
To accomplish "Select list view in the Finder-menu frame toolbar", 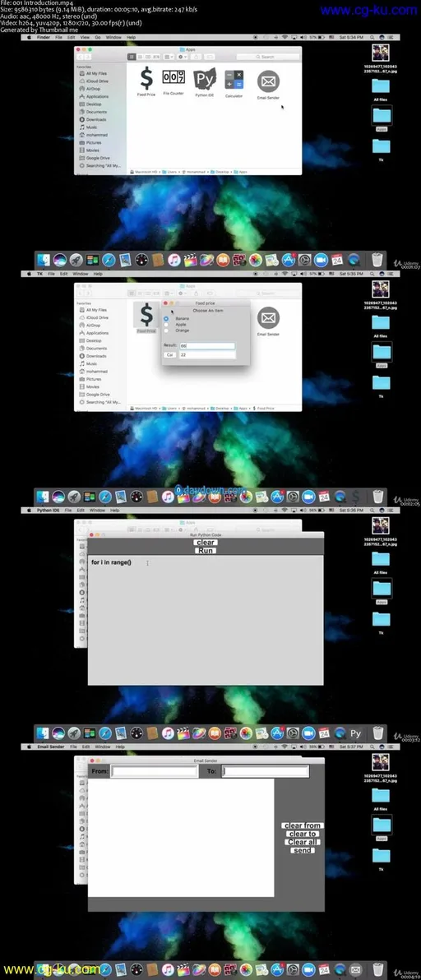I will (140, 57).
